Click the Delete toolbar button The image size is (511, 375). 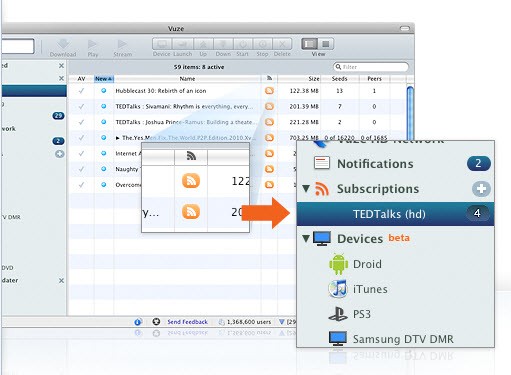click(x=282, y=44)
